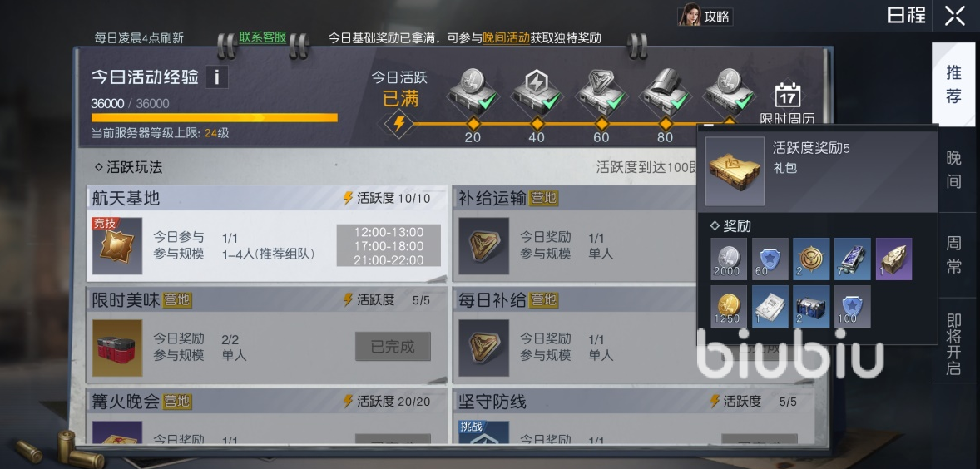
Task: Open the 攻略 guide avatar icon
Action: click(x=690, y=15)
